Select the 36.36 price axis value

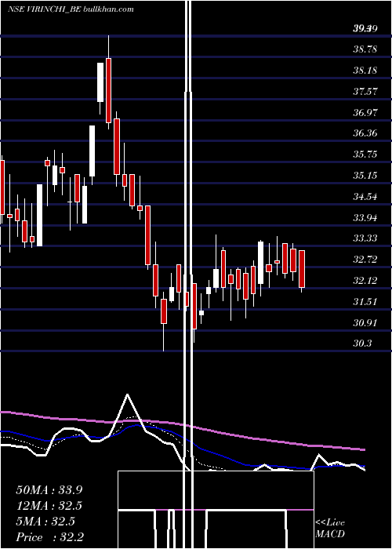point(365,133)
